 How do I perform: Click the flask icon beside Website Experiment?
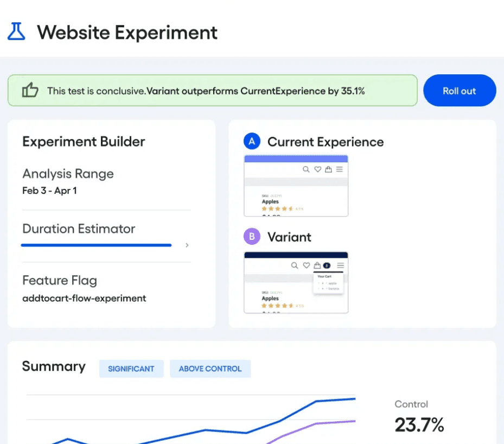tap(16, 31)
